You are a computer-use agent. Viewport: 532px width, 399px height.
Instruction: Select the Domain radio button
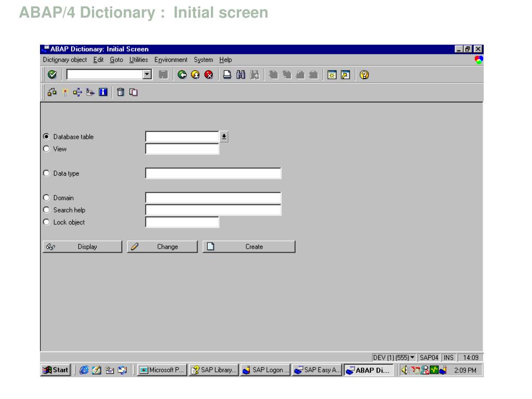[46, 197]
